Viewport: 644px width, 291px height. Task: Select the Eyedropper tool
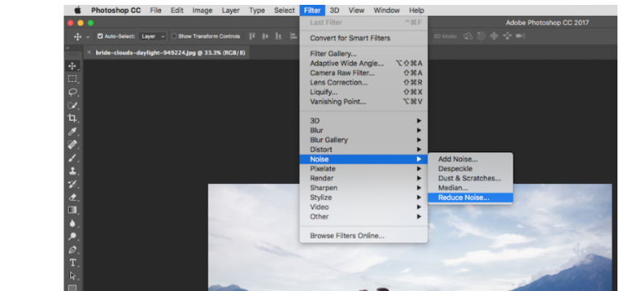pos(72,131)
